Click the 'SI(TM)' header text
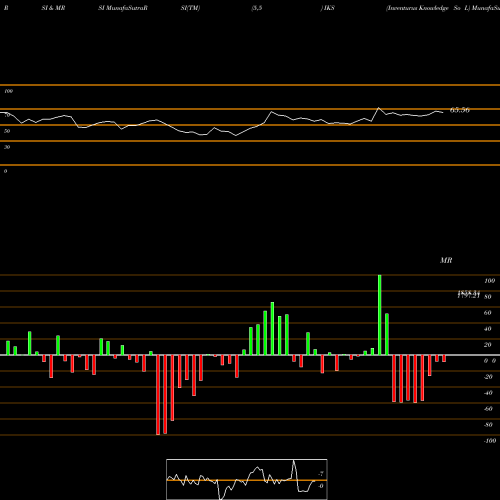This screenshot has width=500, height=500. click(x=190, y=8)
